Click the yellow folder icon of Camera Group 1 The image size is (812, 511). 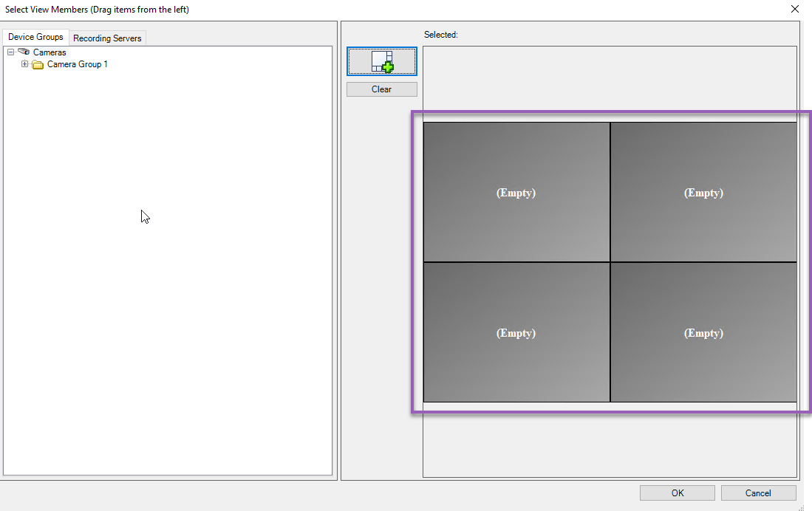(38, 64)
